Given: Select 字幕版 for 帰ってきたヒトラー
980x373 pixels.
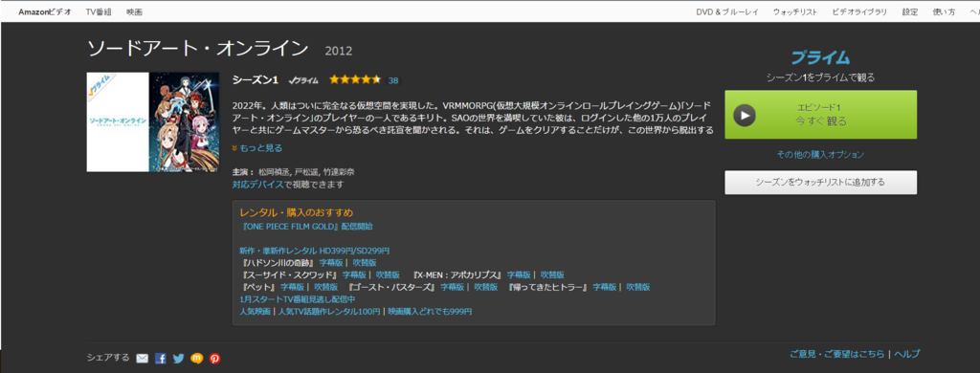Looking at the screenshot, I should (605, 287).
